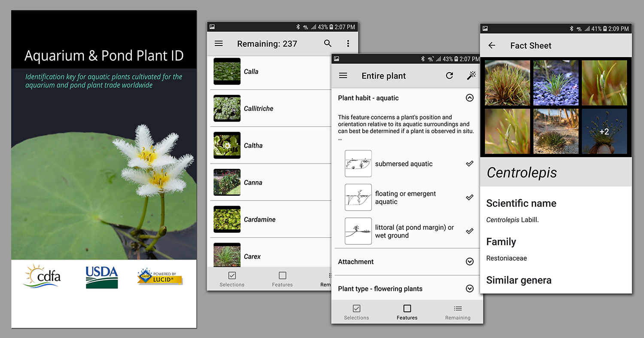Click the submersed aquatic diagram icon
Viewport: 644px width, 338px height.
(x=358, y=164)
